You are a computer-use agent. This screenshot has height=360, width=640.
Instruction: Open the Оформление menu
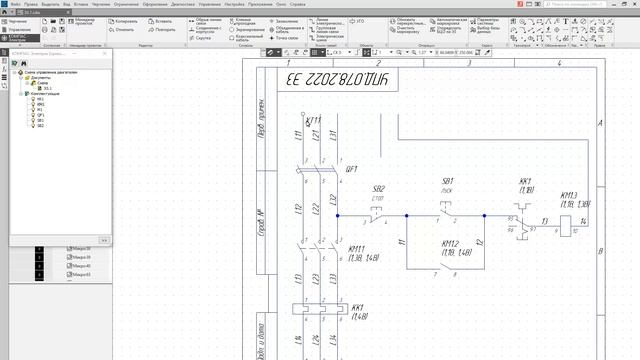point(155,4)
